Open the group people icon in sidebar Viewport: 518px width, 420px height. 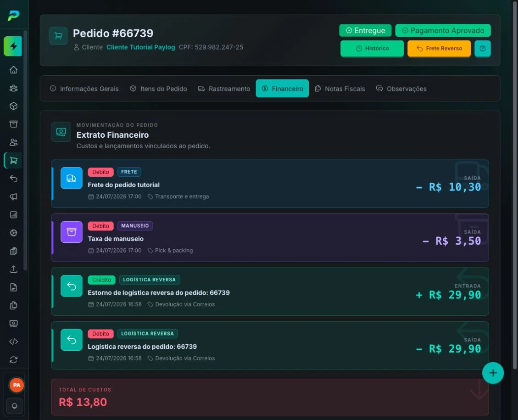tap(14, 88)
